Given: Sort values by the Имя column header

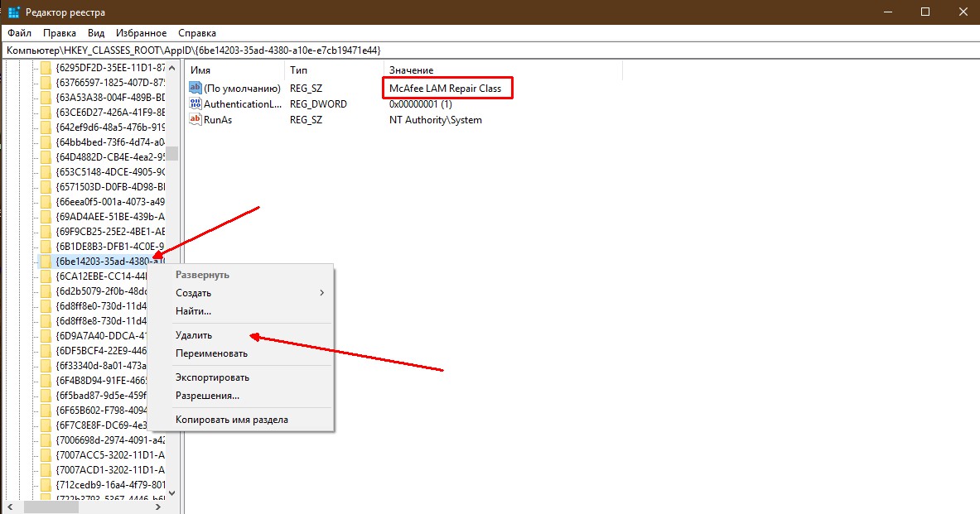Looking at the screenshot, I should tap(235, 70).
